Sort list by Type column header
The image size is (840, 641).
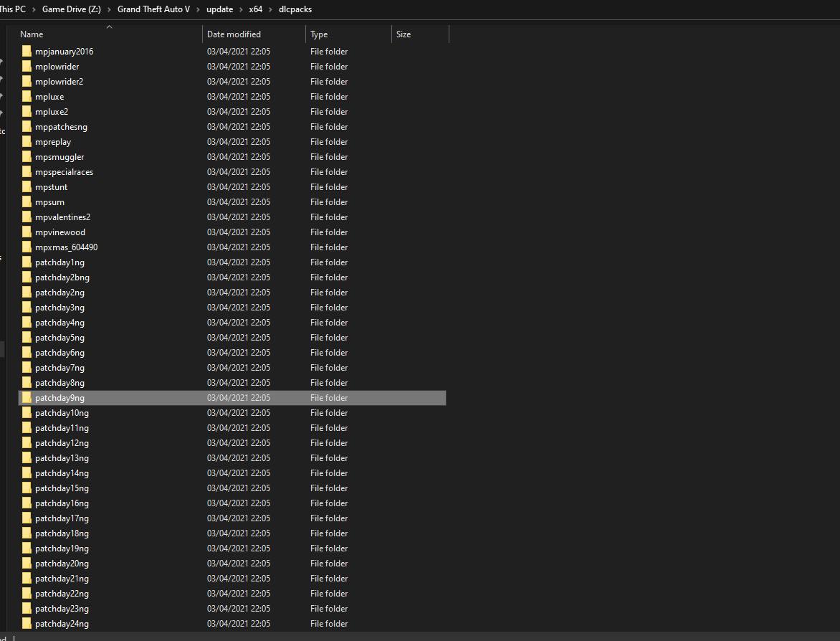click(319, 34)
